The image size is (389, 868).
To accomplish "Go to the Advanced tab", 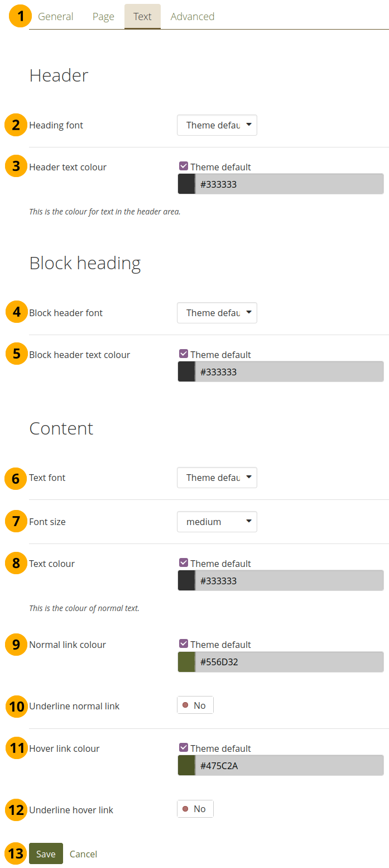I will coord(192,17).
